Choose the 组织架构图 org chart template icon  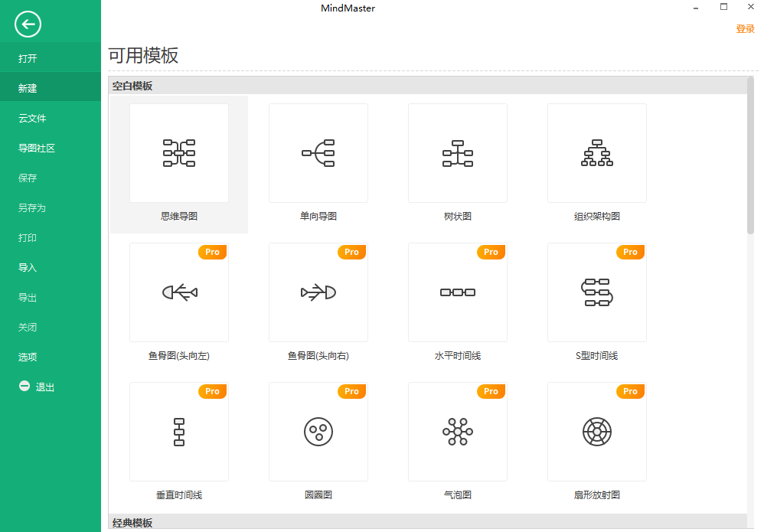(x=597, y=153)
